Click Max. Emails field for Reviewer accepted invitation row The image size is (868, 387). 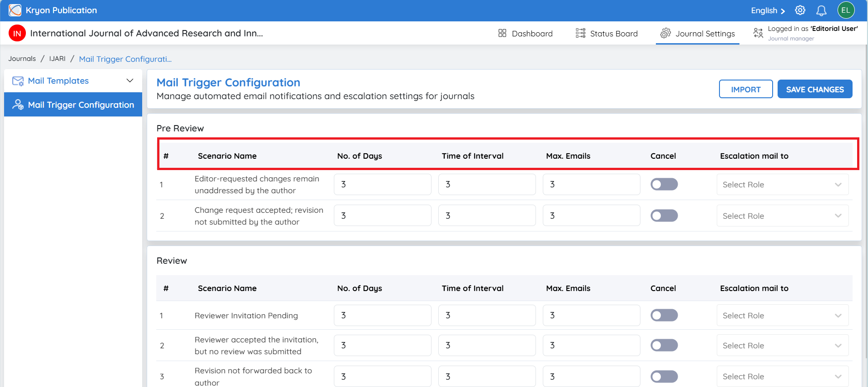click(x=591, y=345)
